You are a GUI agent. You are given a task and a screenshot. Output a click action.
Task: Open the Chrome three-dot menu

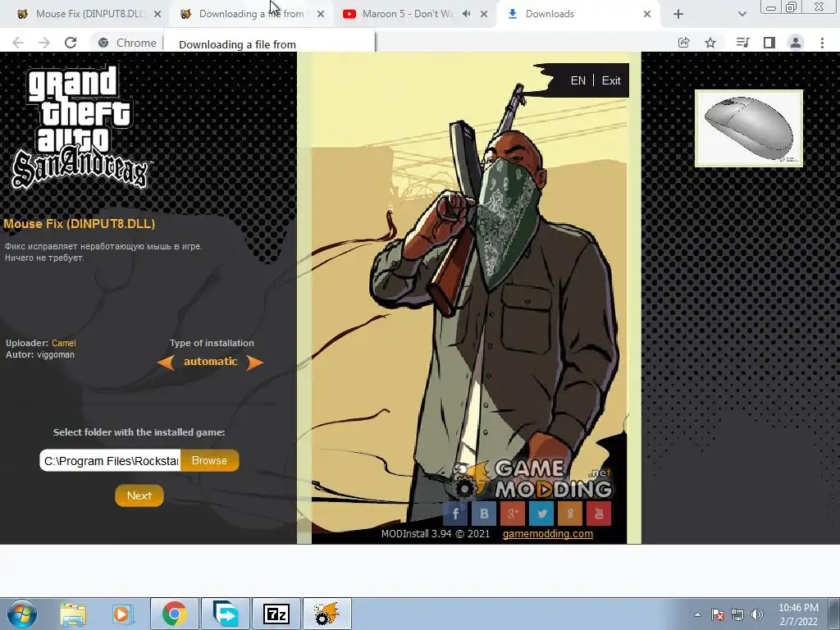pos(822,43)
